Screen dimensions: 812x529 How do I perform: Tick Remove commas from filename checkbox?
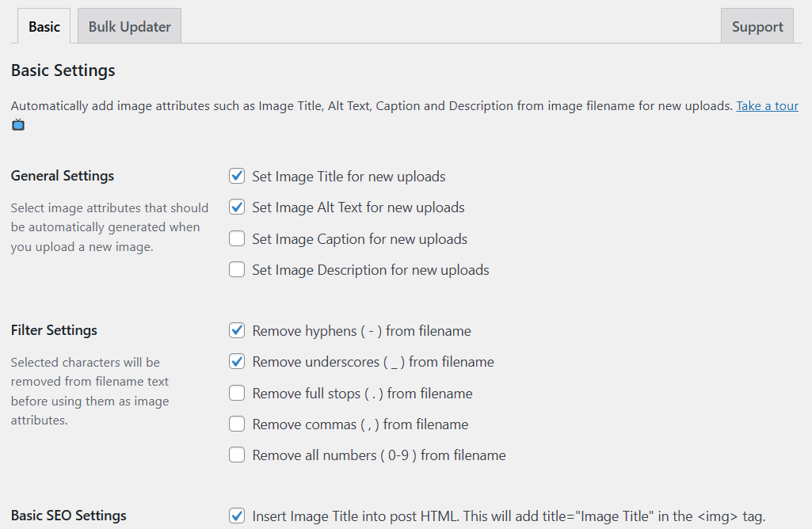click(237, 424)
